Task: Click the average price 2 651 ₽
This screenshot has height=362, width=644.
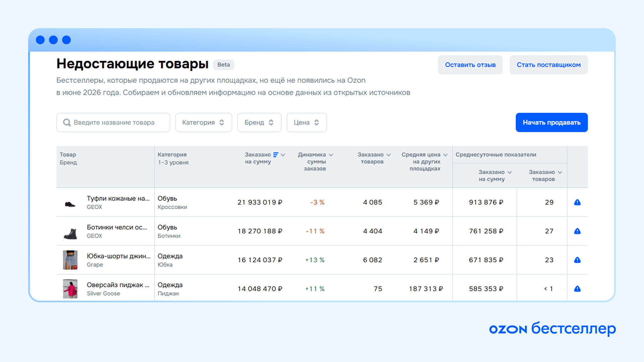Action: 426,260
